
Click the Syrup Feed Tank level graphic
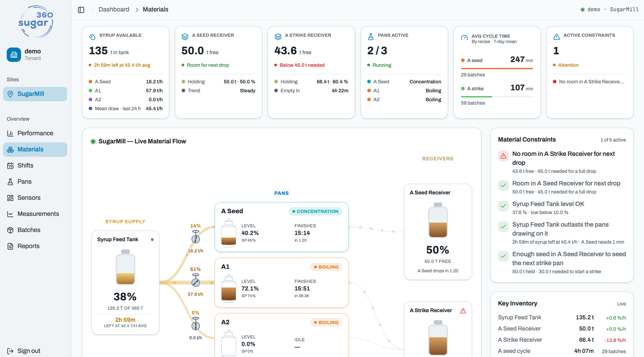pos(125,267)
